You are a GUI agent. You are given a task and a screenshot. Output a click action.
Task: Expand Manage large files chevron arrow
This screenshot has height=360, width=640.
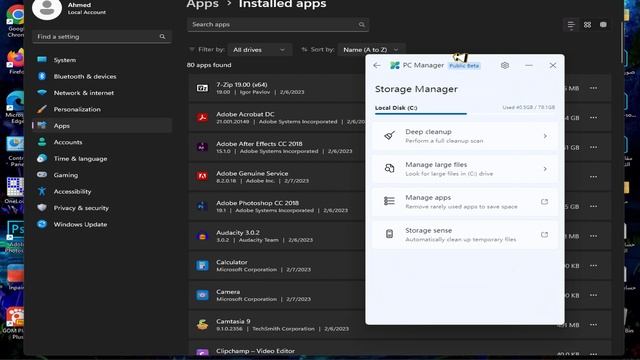(x=545, y=169)
